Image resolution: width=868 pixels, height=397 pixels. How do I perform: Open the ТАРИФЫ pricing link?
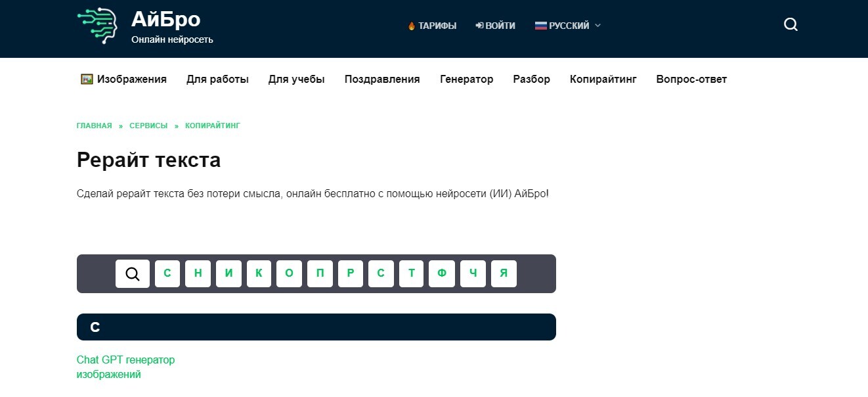pos(432,26)
